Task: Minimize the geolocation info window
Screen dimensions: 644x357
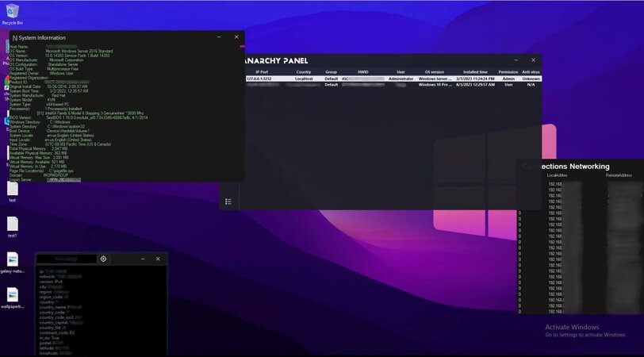Action: 143,259
